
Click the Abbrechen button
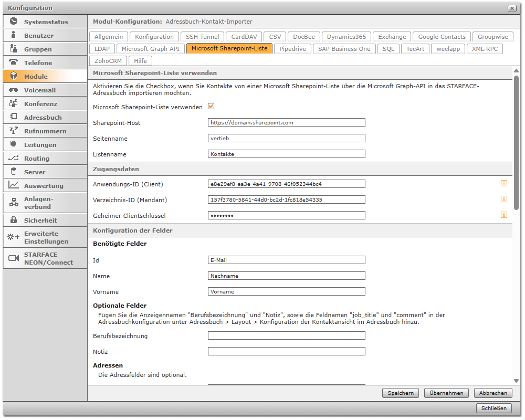tap(493, 393)
